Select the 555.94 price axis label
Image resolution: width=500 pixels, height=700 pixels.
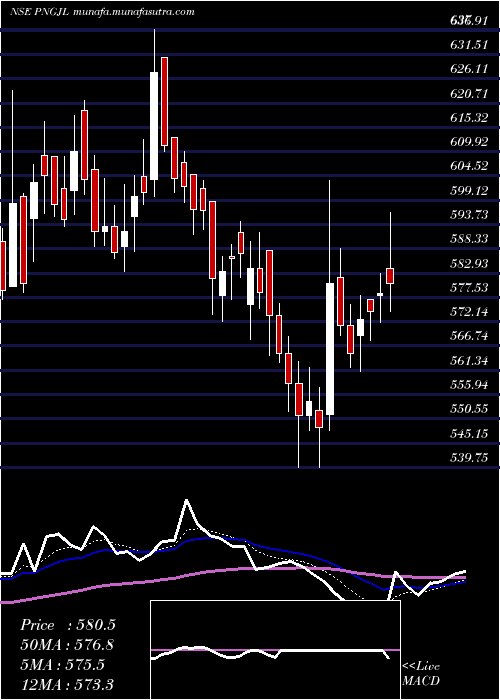point(469,385)
